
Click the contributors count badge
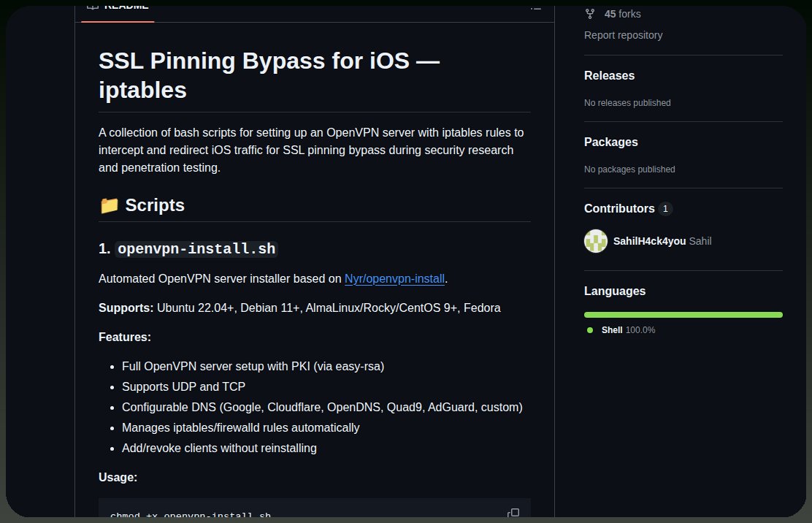pyautogui.click(x=665, y=209)
